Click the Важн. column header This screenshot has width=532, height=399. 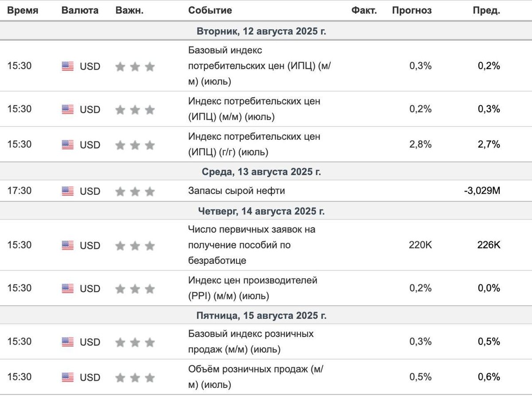[x=129, y=11]
